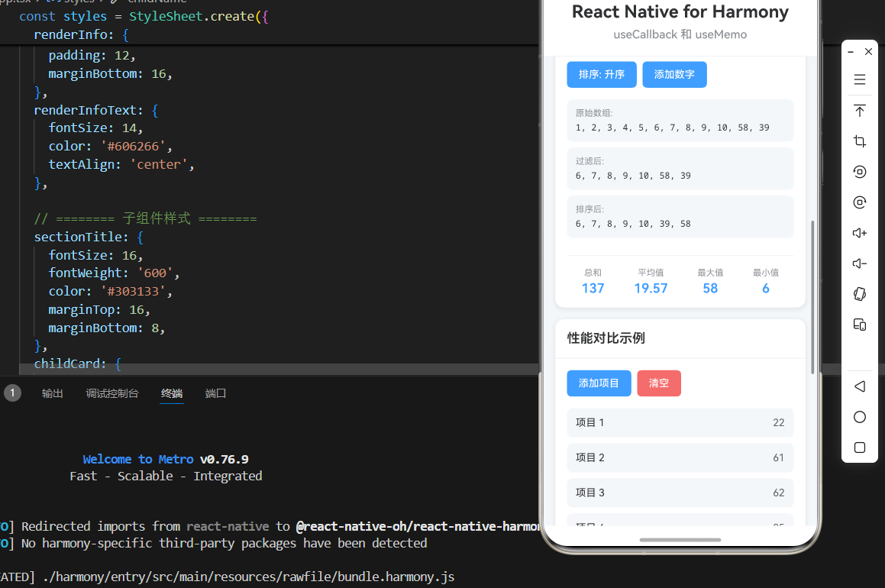
Task: Click the 最大值 value 58
Action: pos(709,289)
